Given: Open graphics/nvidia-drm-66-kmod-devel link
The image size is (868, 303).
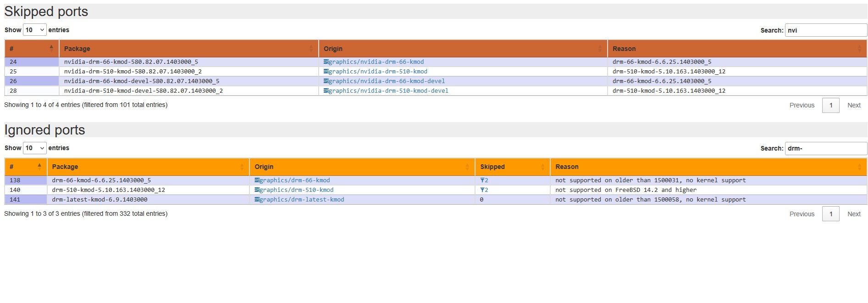Looking at the screenshot, I should coord(387,81).
